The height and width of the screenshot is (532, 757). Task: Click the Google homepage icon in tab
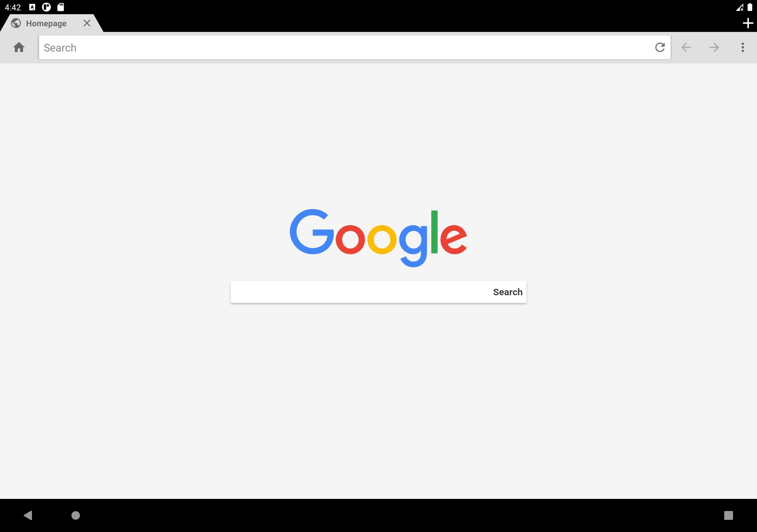[16, 23]
